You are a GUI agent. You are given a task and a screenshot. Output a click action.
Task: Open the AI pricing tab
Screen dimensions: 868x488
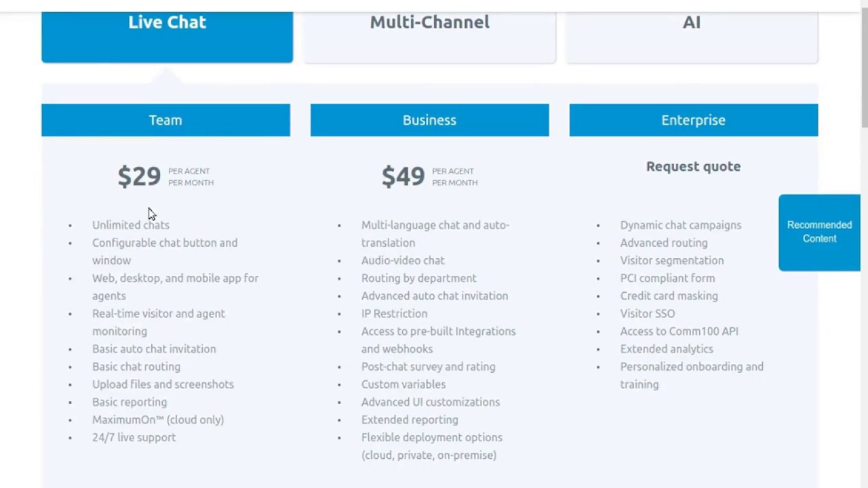[x=691, y=23]
